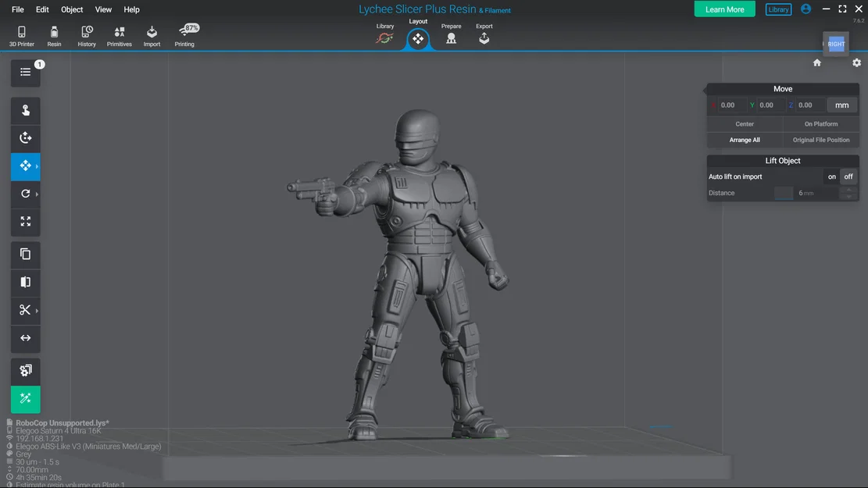The image size is (868, 488).
Task: Click the Duplicate objects tool
Action: pyautogui.click(x=26, y=254)
